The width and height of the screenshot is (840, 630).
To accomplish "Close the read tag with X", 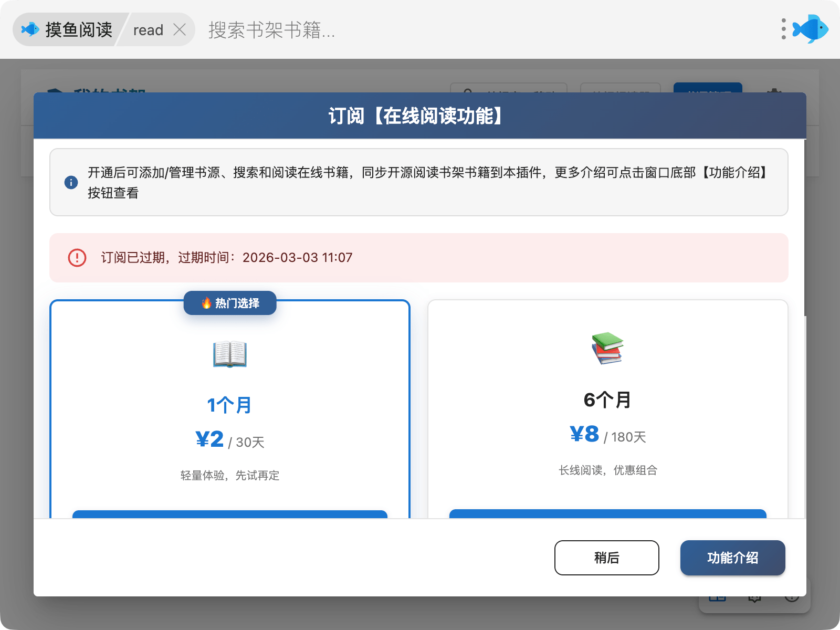I will pos(180,30).
